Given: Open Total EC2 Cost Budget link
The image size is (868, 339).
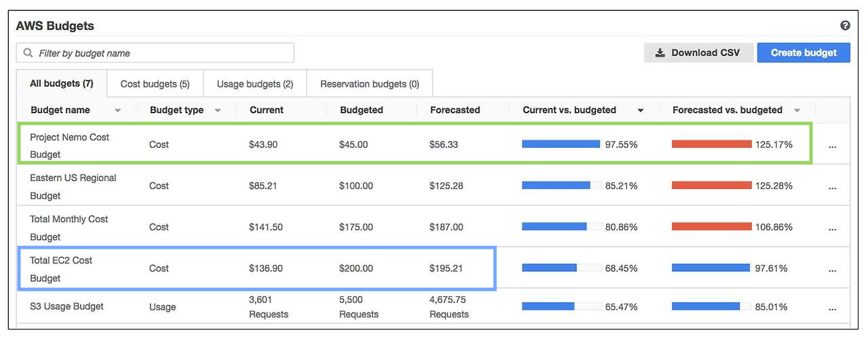Looking at the screenshot, I should [x=61, y=269].
